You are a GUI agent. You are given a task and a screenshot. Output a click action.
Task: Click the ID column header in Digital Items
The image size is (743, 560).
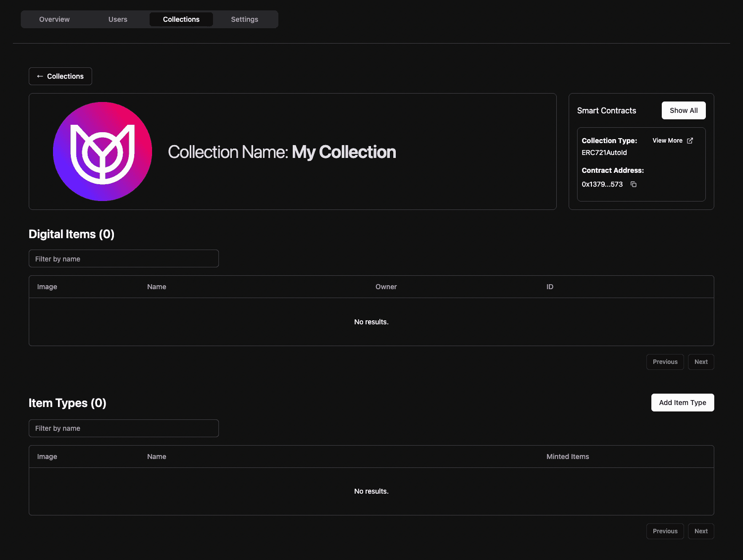[550, 287]
